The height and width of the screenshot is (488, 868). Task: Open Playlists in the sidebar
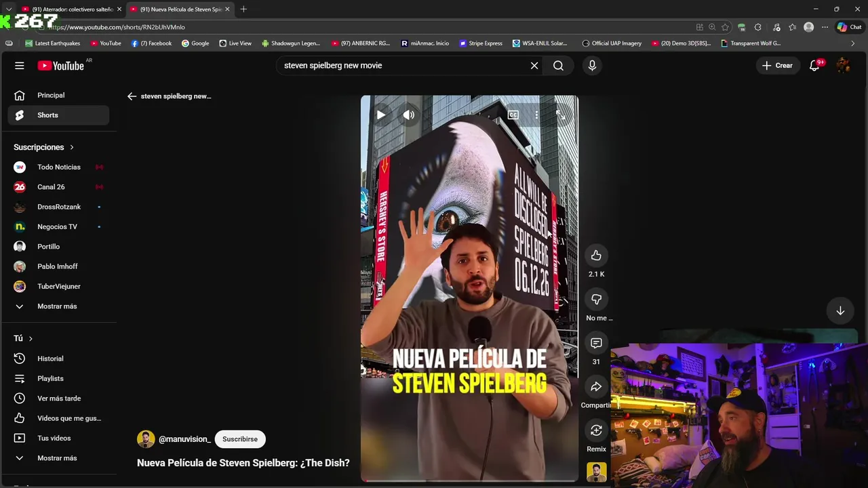(58, 379)
